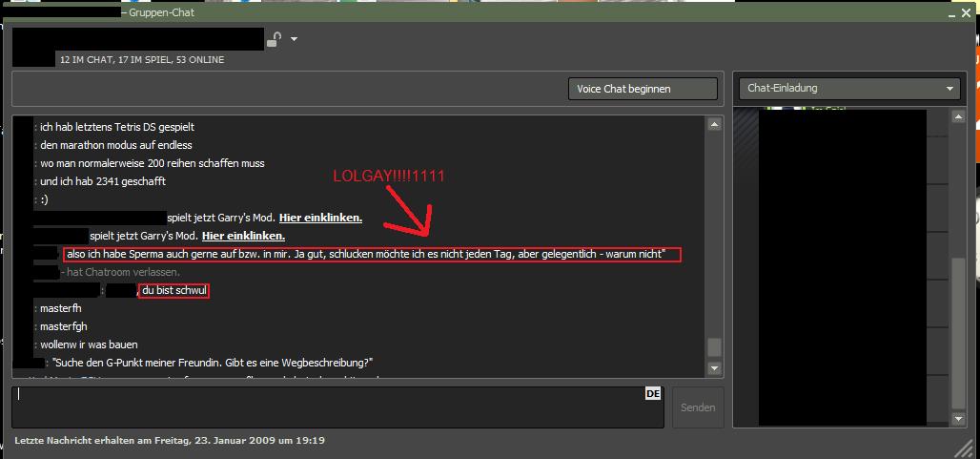Click the open padlock icon beside group name

point(275,39)
